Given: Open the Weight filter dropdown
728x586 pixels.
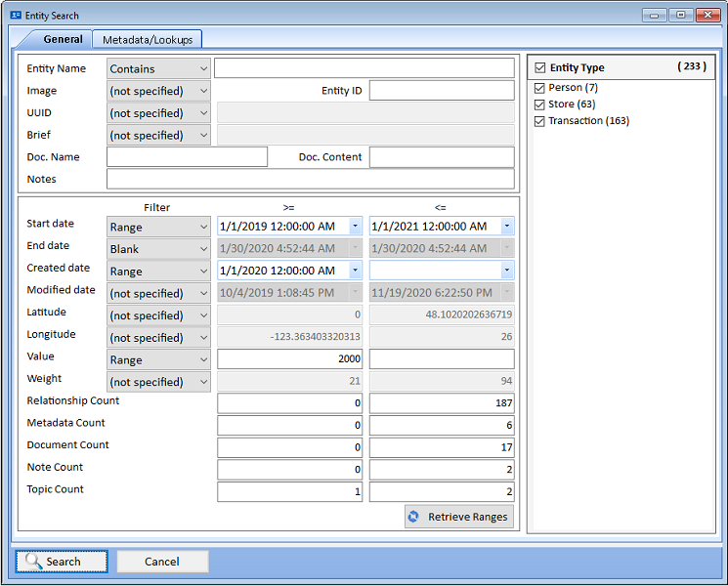Looking at the screenshot, I should click(158, 382).
